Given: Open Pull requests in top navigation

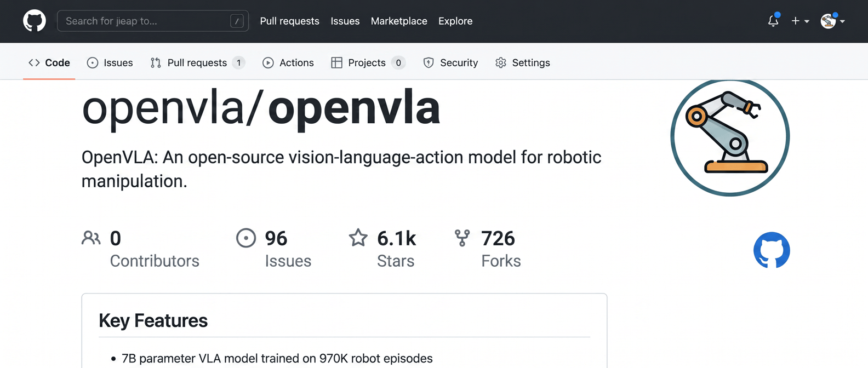Looking at the screenshot, I should [289, 21].
